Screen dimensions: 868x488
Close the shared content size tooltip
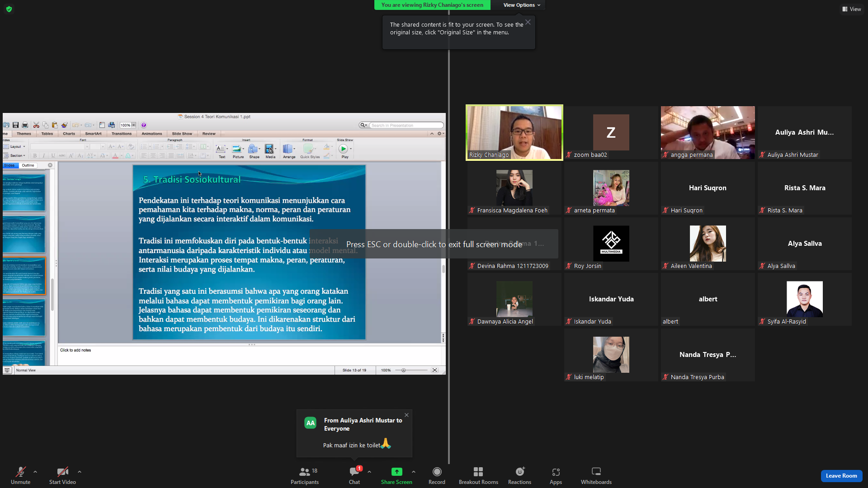click(x=528, y=22)
